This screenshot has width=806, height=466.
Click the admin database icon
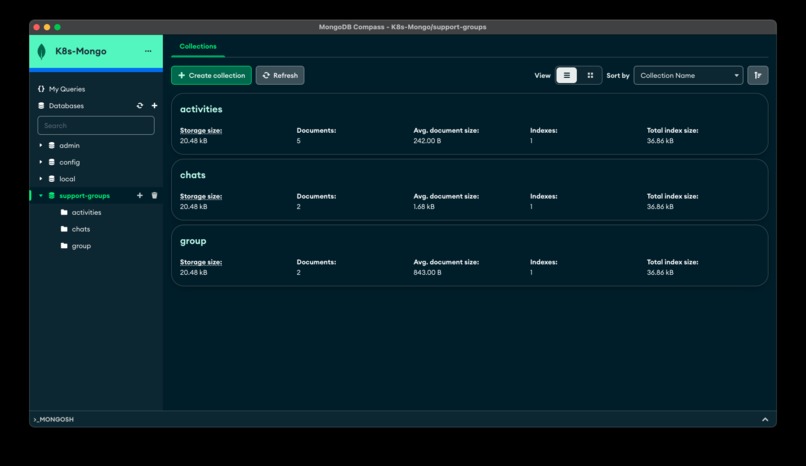point(51,145)
